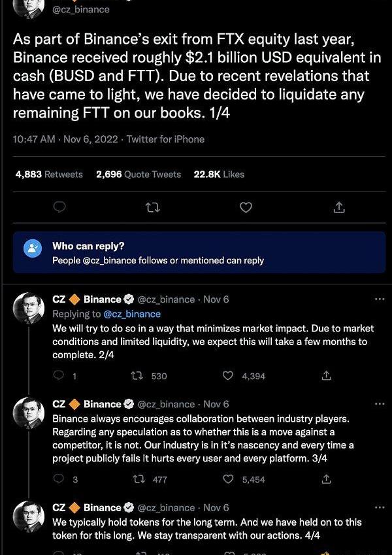Open more options on the 4/4 tweet
The width and height of the screenshot is (392, 555).
379,507
